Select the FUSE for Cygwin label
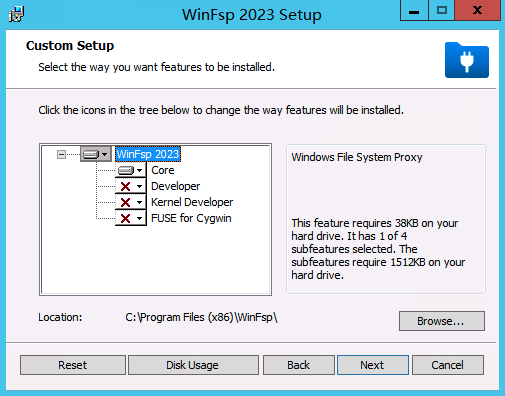 (191, 218)
